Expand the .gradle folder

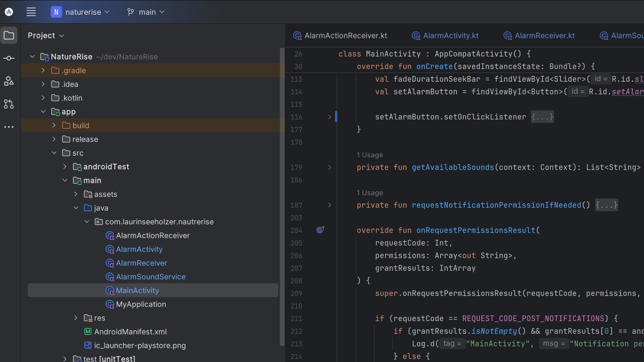click(43, 70)
